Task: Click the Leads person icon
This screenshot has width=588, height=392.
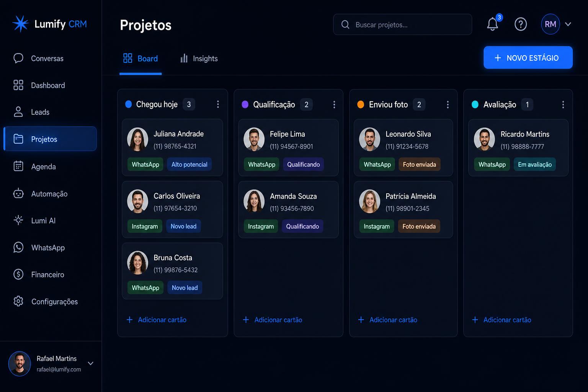Action: 18,112
